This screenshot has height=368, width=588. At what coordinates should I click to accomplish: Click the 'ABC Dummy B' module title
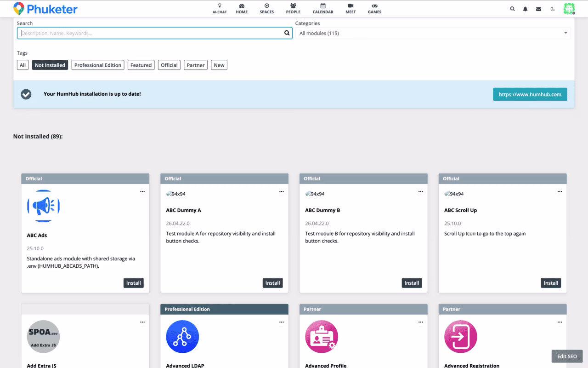click(322, 210)
